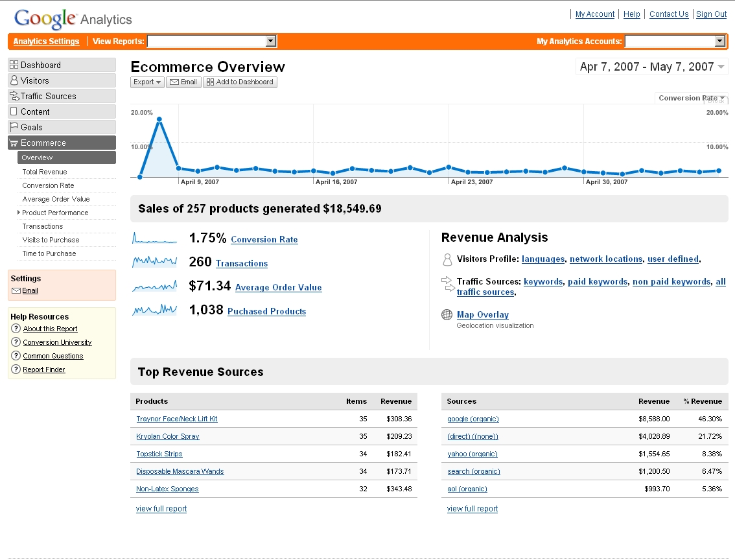Click the Visitors person icon in sidebar
The height and width of the screenshot is (560, 735).
[x=14, y=80]
